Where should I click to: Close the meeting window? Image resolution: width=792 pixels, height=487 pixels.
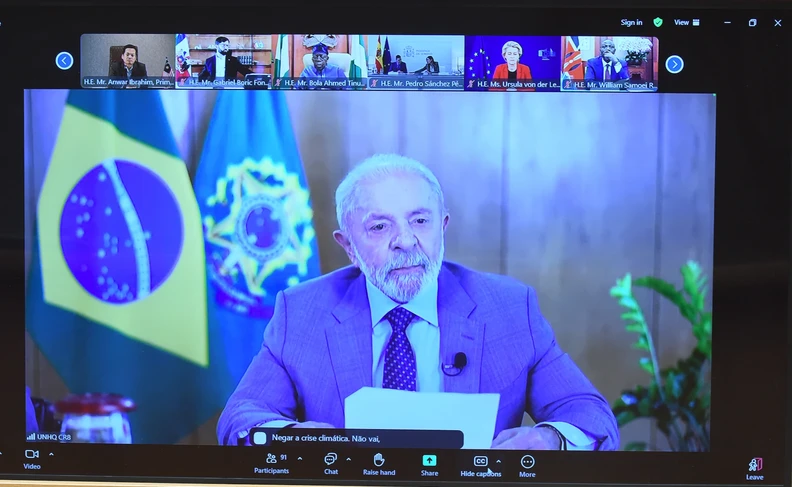coord(778,23)
